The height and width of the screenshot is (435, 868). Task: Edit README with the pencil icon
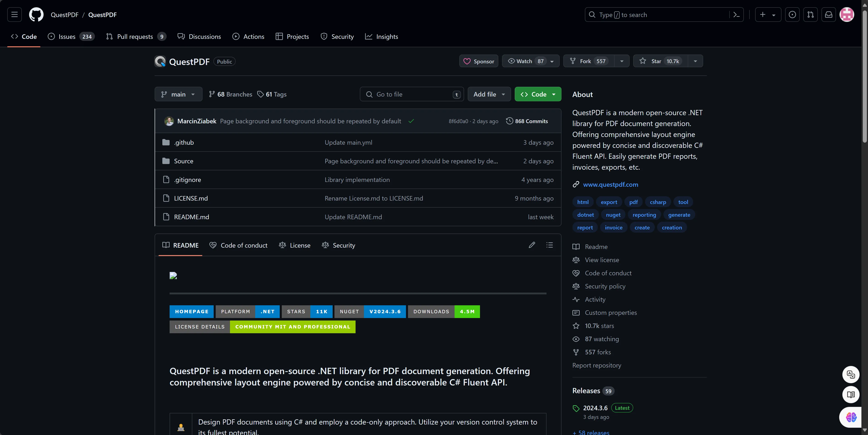532,245
